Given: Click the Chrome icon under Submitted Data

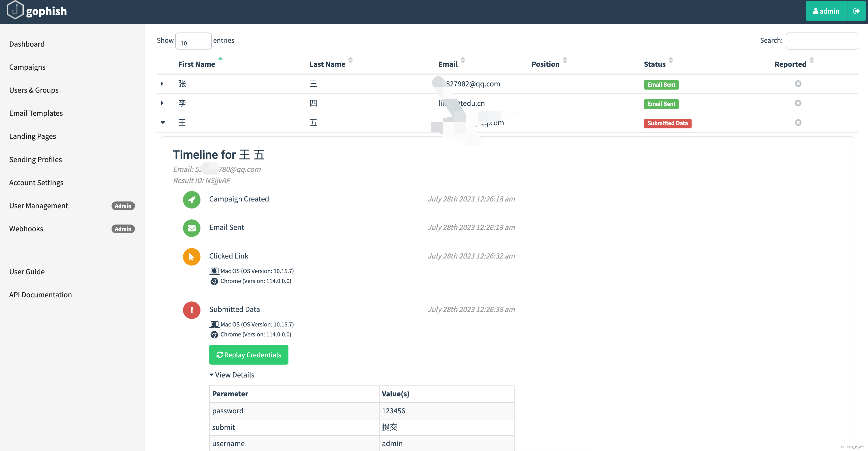Looking at the screenshot, I should (x=214, y=334).
